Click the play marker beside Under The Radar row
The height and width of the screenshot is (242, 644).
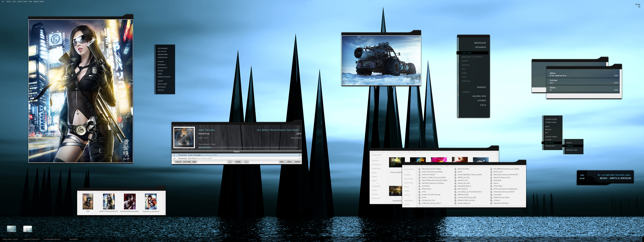click(x=174, y=155)
